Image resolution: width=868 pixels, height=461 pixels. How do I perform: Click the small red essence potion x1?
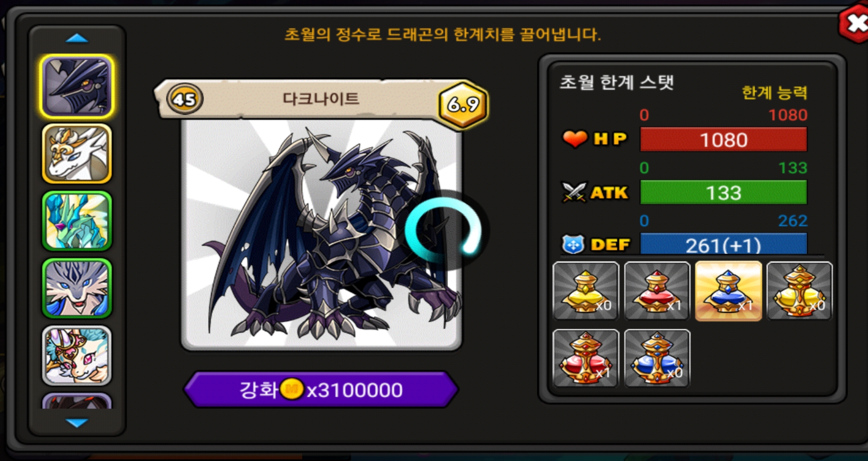click(657, 291)
